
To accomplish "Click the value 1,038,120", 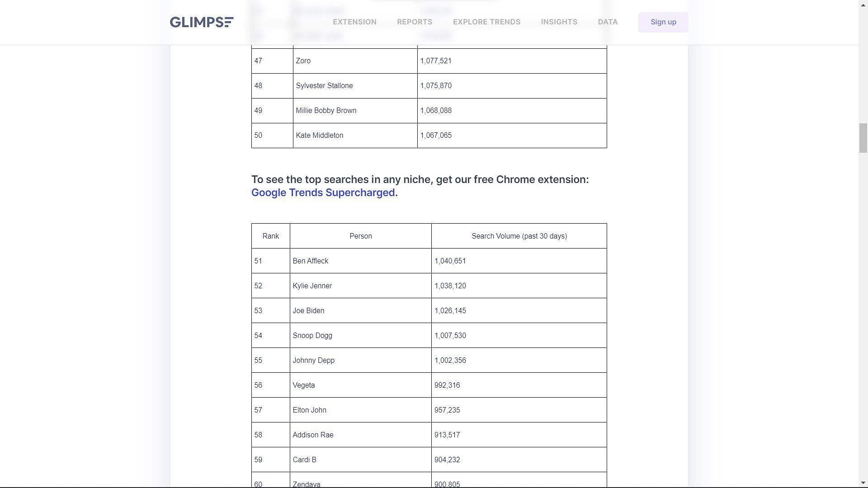I will click(x=450, y=286).
